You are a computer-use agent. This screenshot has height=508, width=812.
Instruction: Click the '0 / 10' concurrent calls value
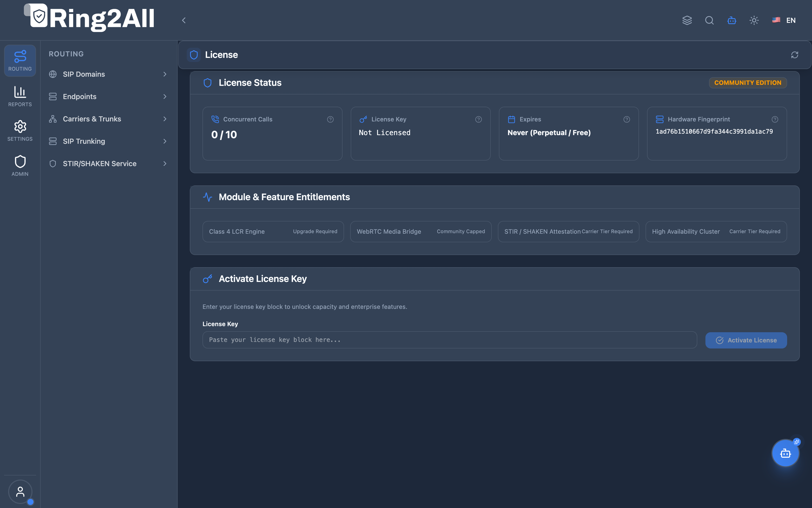pos(224,135)
